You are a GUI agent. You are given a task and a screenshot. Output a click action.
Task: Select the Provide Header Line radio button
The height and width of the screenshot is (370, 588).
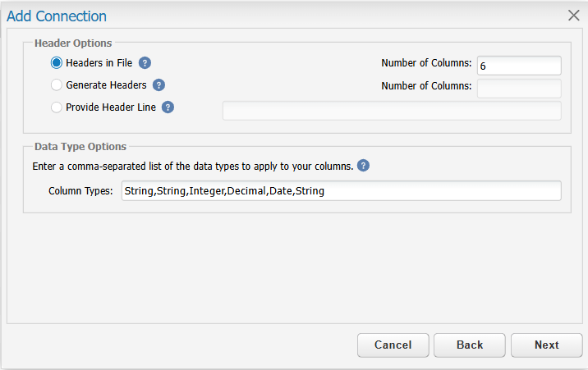(x=56, y=107)
